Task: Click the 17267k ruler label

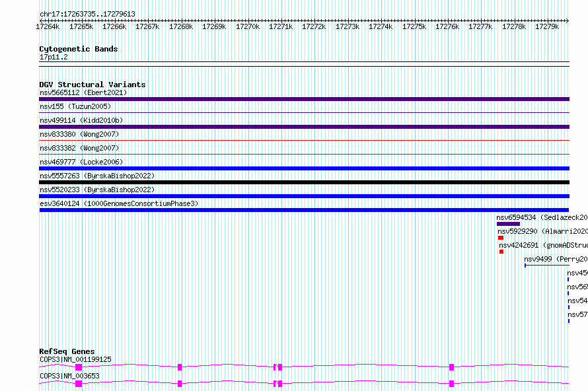Action: tap(147, 26)
